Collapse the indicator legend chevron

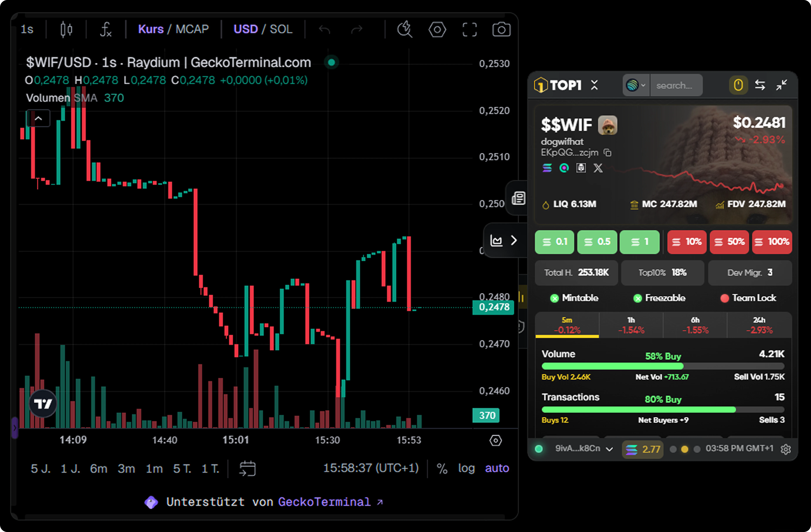(x=38, y=118)
